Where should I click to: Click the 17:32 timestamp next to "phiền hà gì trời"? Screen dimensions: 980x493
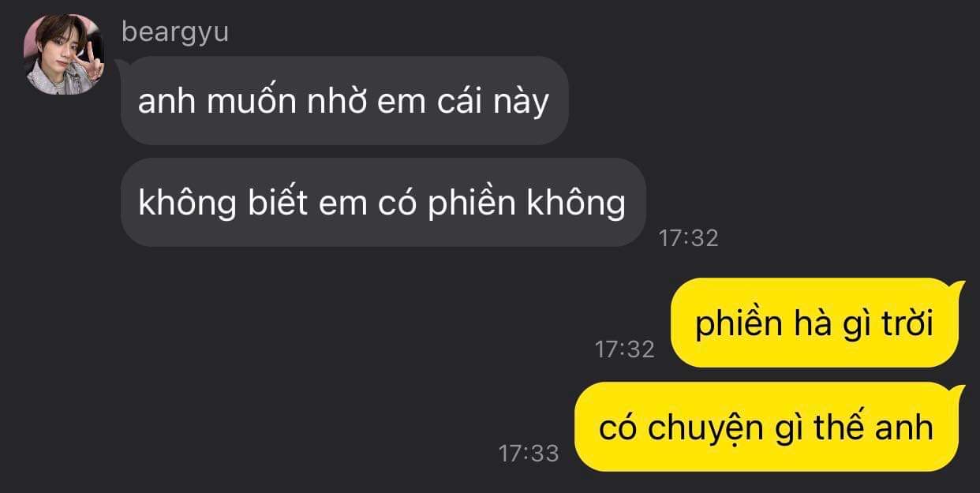624,349
